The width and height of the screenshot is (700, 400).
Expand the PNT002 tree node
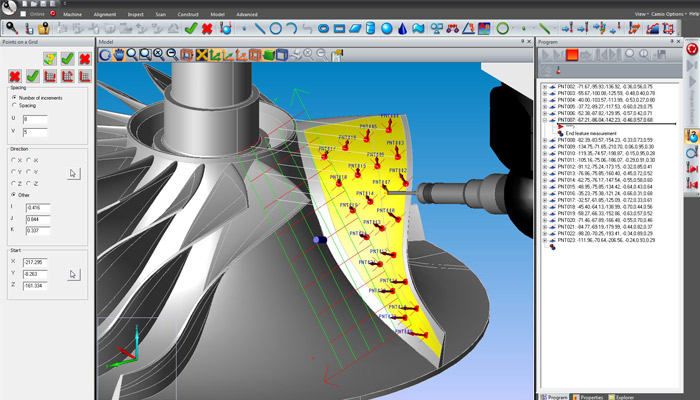tap(544, 87)
